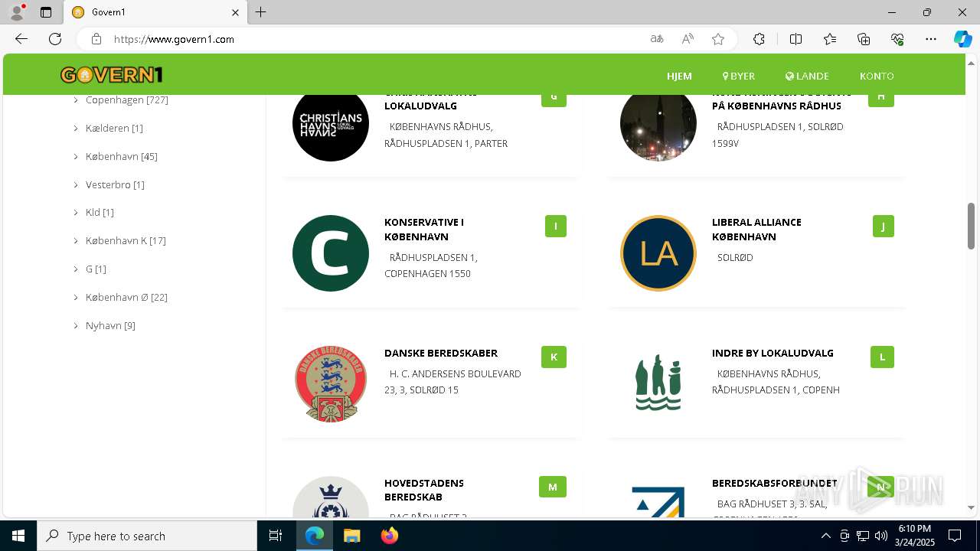
Task: Open the Konservative green C logo
Action: [331, 253]
